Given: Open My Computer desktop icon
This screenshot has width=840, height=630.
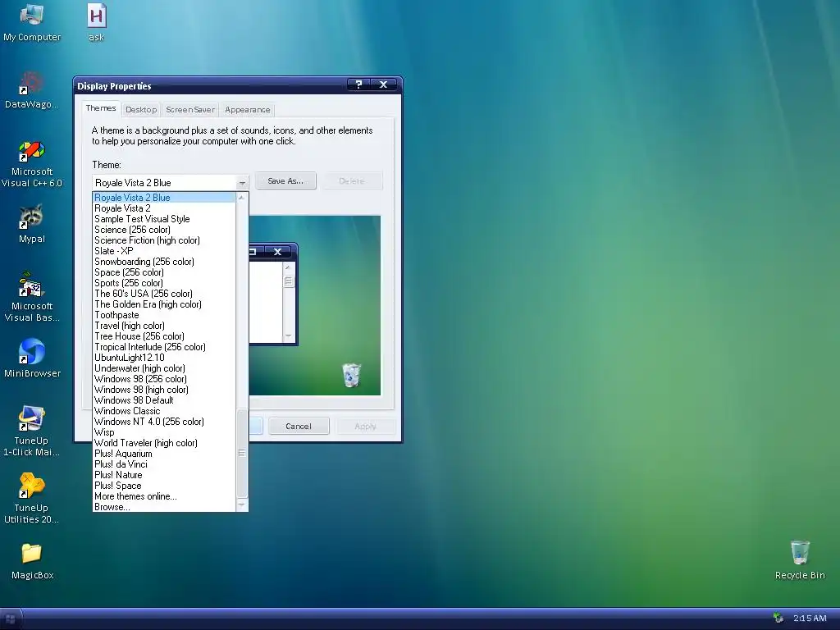Looking at the screenshot, I should 32,22.
